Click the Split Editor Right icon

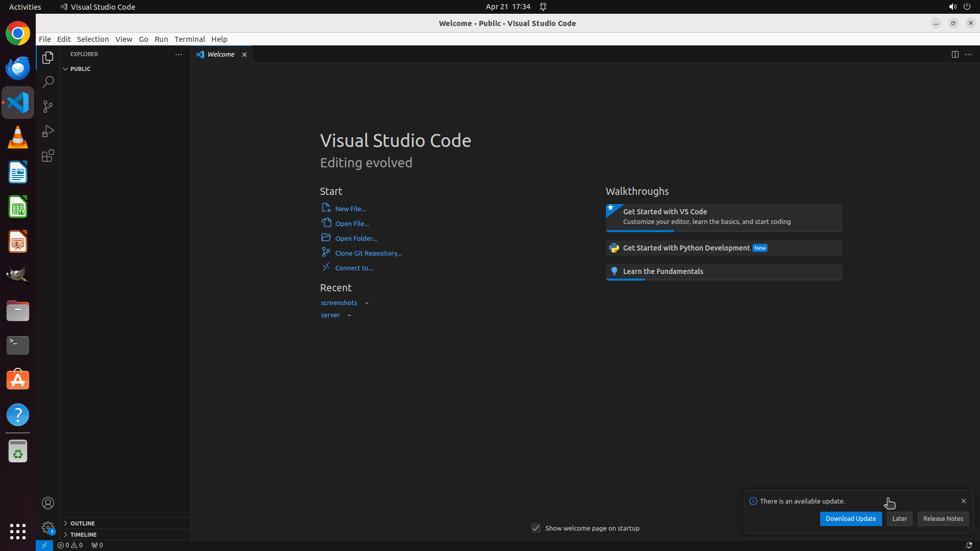[955, 55]
